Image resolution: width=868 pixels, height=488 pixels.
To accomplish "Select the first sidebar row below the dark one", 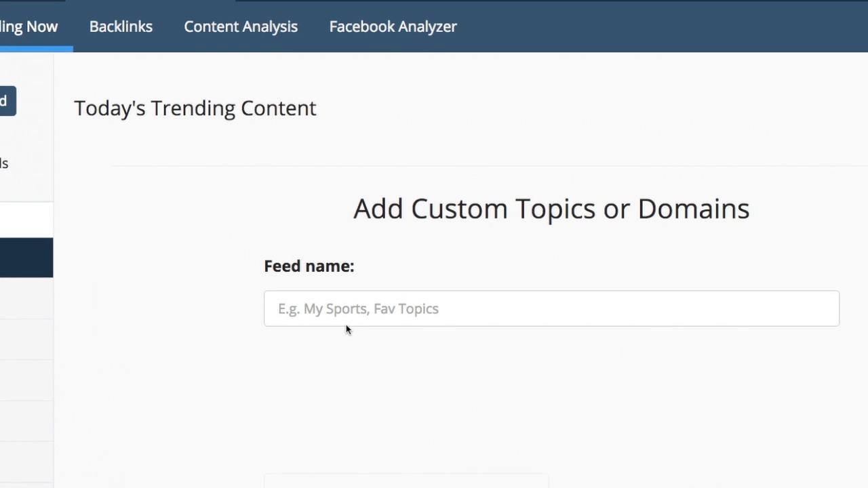I will [26, 298].
